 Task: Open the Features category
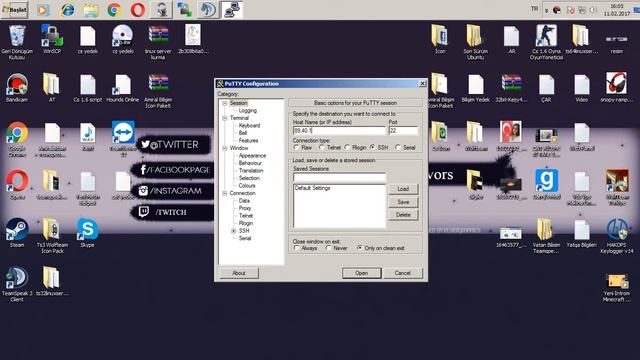[248, 140]
